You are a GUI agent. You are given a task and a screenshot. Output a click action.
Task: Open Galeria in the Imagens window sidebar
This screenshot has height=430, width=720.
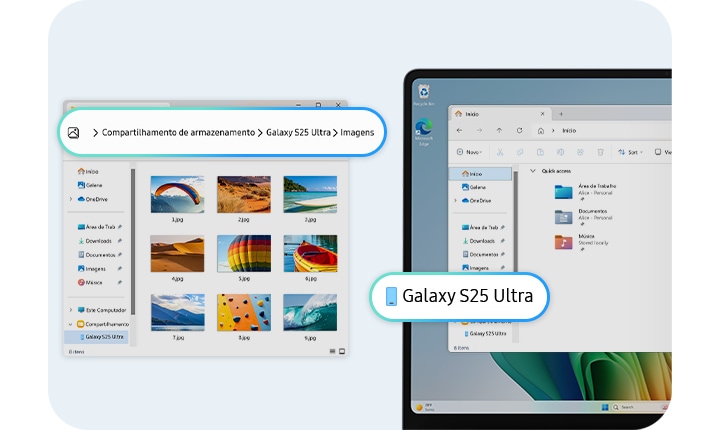[90, 185]
